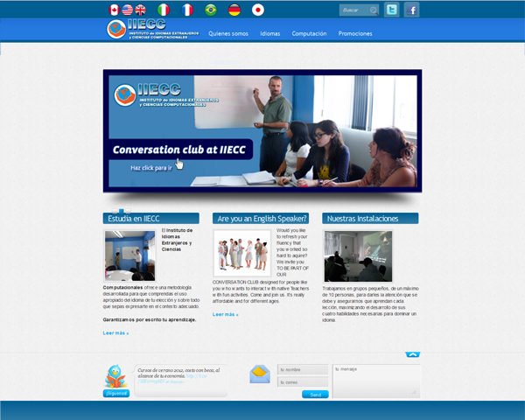
Task: Choose the Japan flag icon
Action: click(258, 10)
